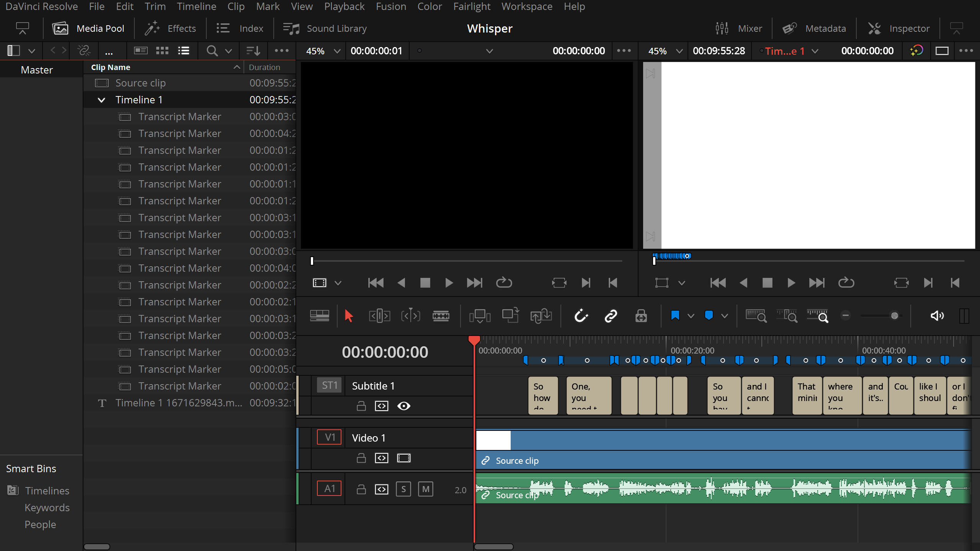Open the Playback menu

pos(344,7)
